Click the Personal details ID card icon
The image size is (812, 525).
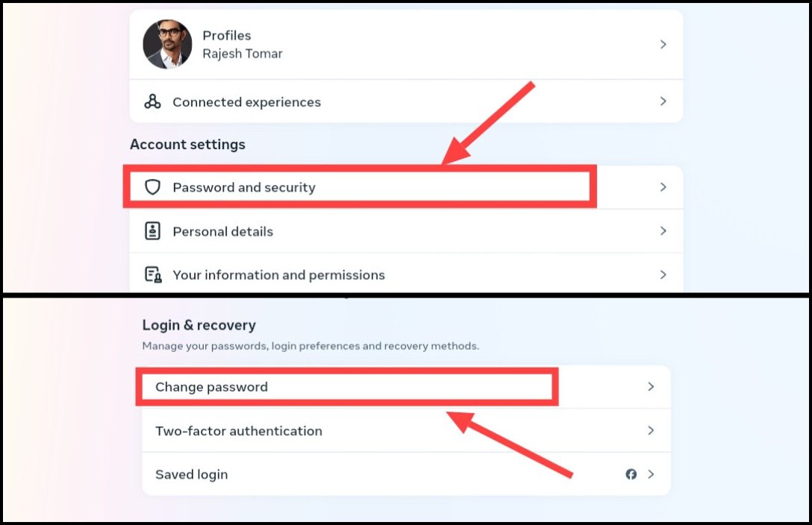pos(152,230)
